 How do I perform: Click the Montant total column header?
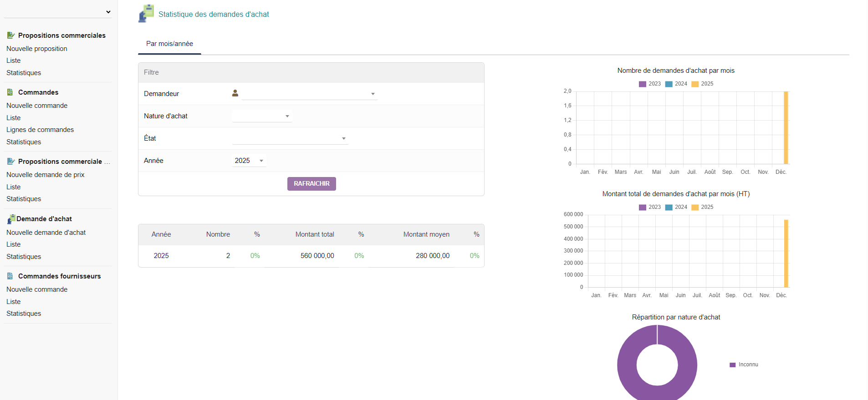[315, 234]
